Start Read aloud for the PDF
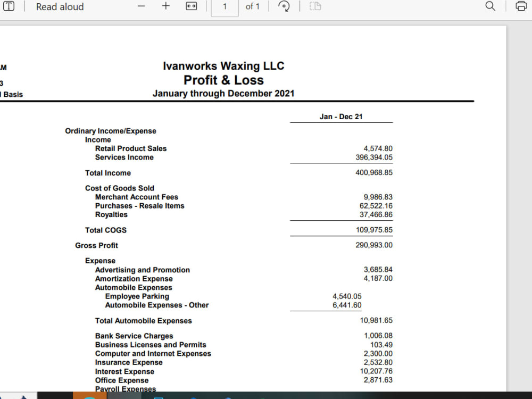 [x=60, y=6]
